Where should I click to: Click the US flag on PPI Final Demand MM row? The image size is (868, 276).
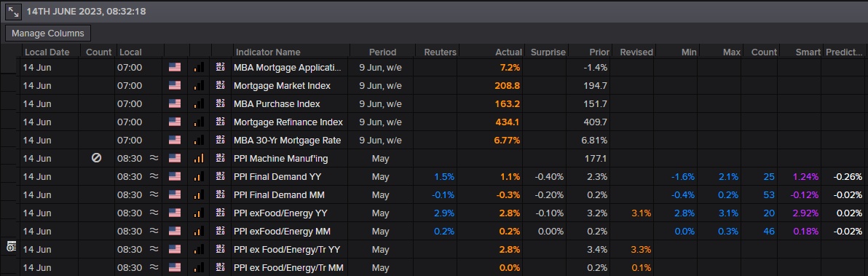(x=175, y=194)
